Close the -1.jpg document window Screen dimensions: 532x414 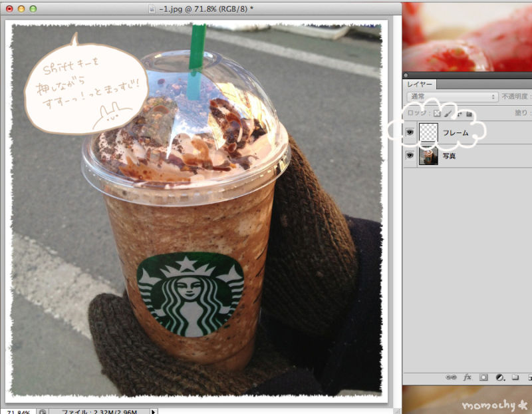[9, 9]
